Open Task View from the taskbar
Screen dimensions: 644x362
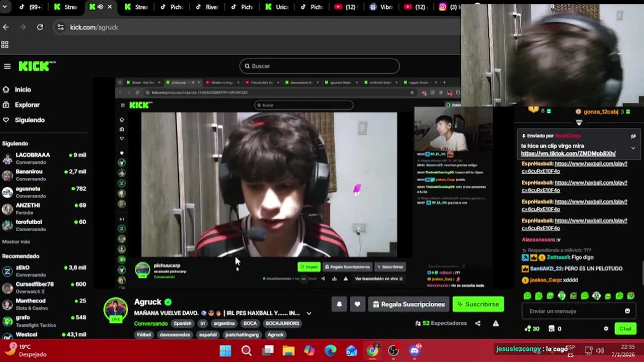point(268,351)
